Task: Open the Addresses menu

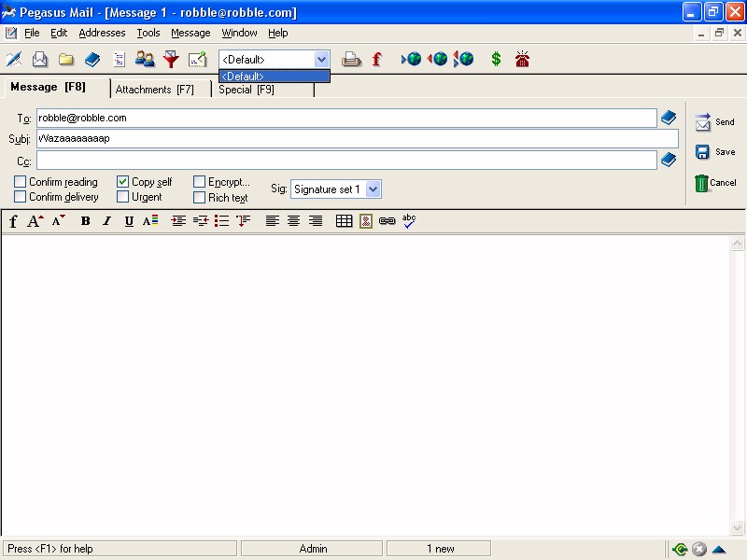Action: [102, 33]
